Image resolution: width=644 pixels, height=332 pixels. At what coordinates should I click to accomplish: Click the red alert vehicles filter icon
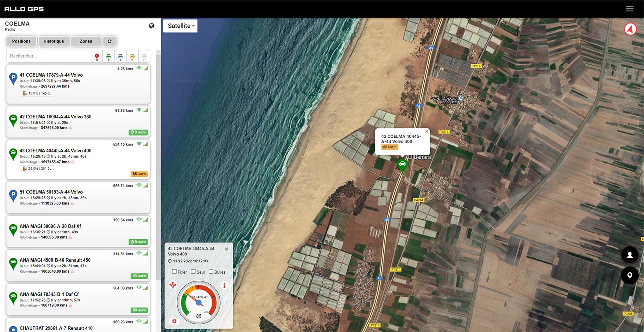(x=97, y=56)
